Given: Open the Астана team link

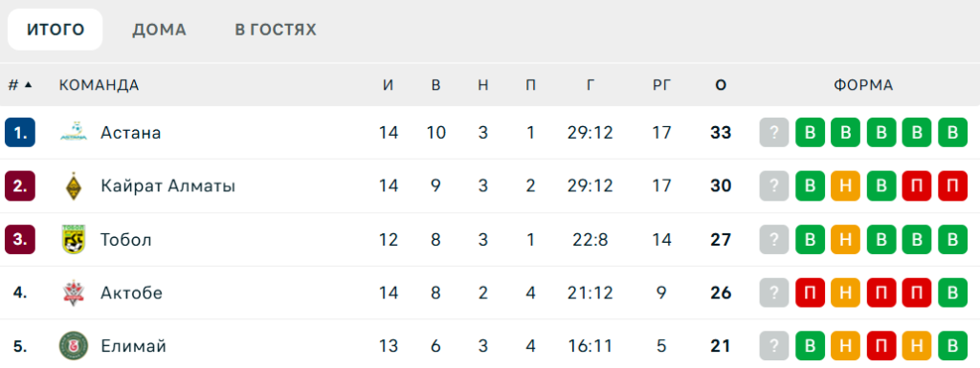Looking at the screenshot, I should [130, 132].
